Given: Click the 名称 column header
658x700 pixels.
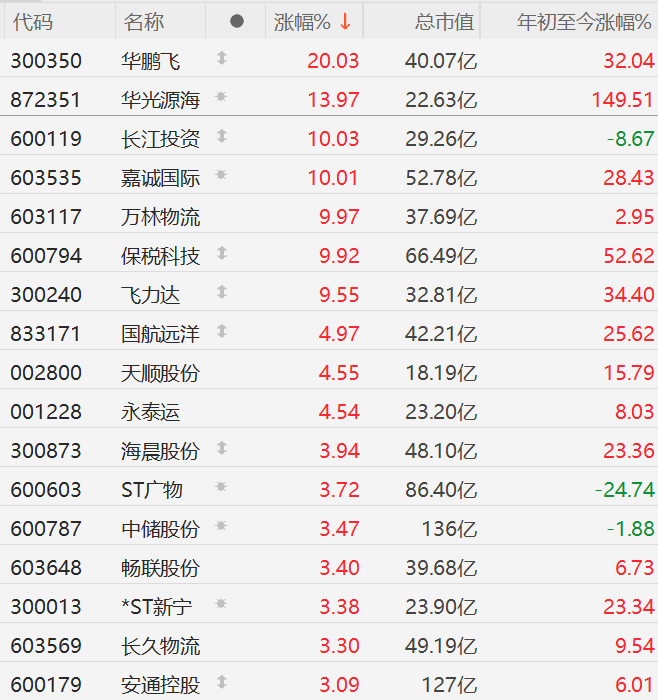Looking at the screenshot, I should coord(144,22).
